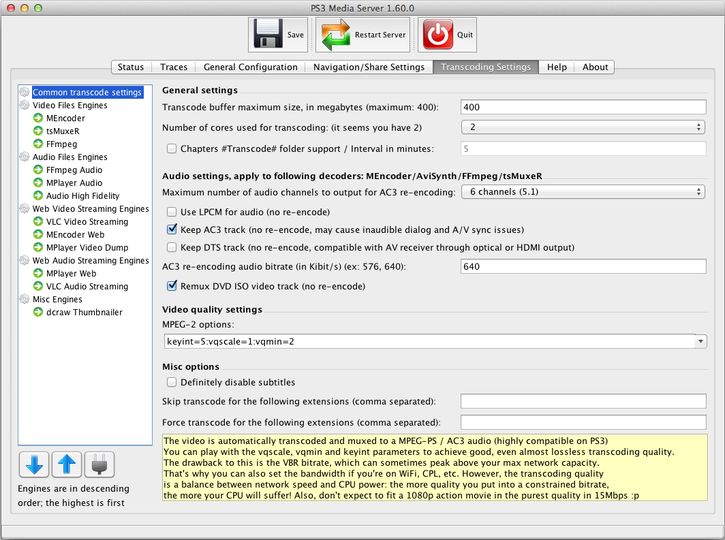Select VLC Audio Streaming engine
The width and height of the screenshot is (725, 540).
[87, 286]
